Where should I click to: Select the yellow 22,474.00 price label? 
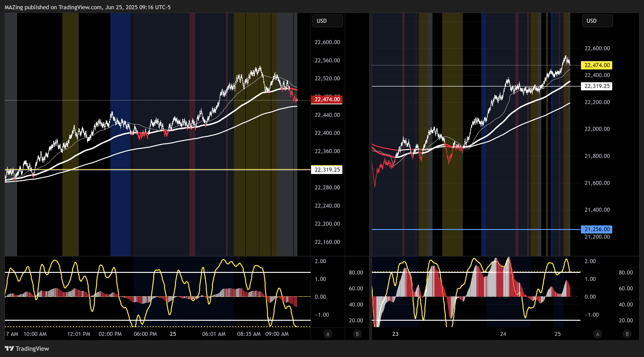click(597, 65)
